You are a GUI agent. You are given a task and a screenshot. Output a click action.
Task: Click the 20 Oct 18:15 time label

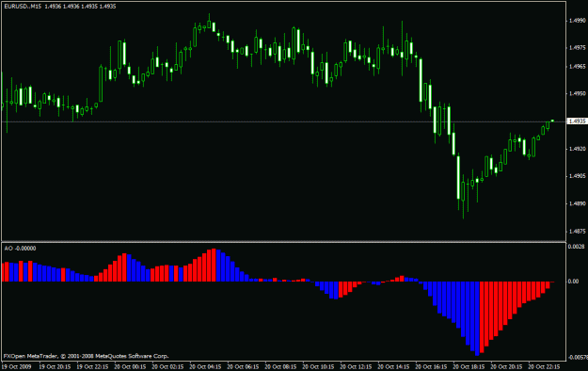(x=469, y=366)
